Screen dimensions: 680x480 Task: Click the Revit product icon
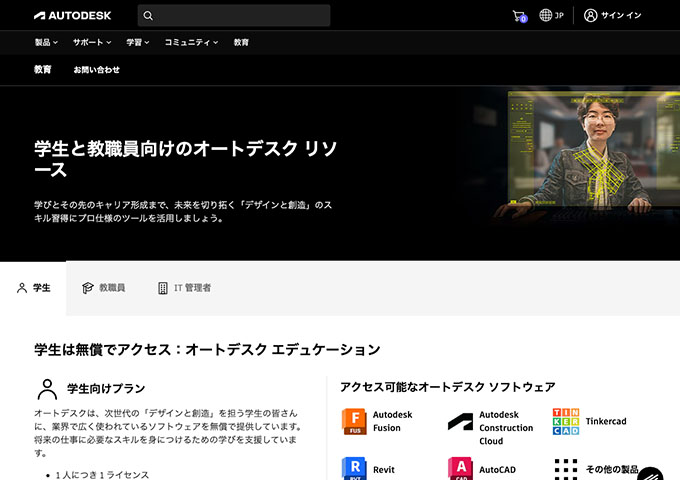click(354, 468)
